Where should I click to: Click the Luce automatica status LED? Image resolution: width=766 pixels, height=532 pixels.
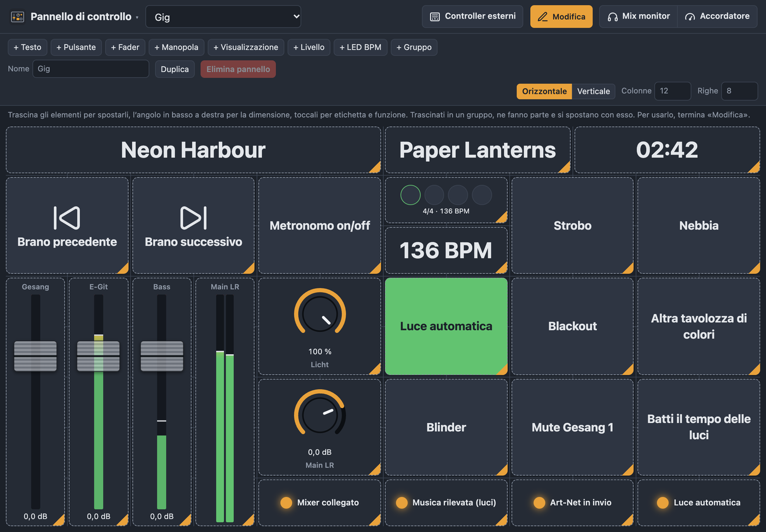click(663, 502)
